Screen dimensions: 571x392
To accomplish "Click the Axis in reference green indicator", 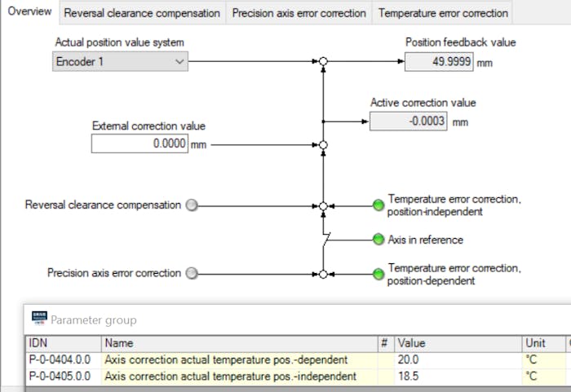I will [378, 240].
